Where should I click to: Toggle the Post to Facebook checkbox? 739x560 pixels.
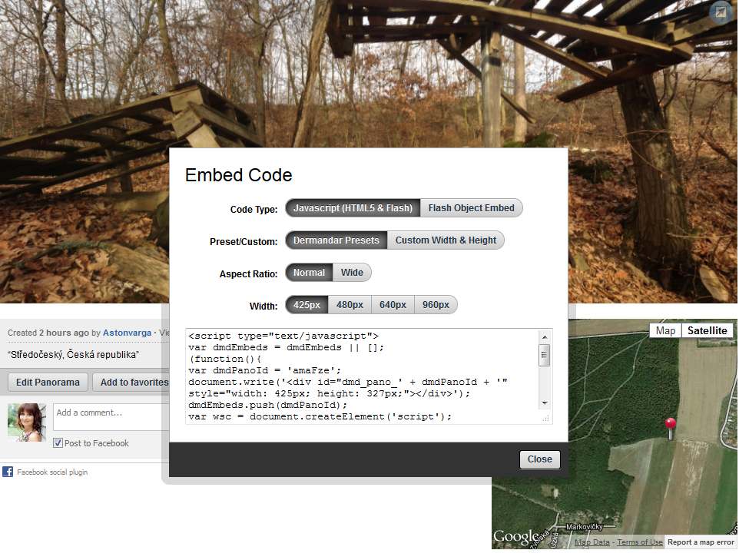pos(58,443)
